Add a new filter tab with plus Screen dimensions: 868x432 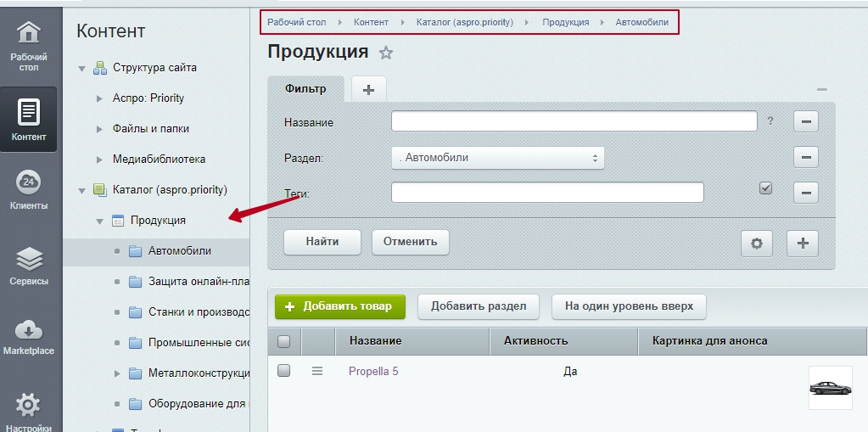[369, 90]
